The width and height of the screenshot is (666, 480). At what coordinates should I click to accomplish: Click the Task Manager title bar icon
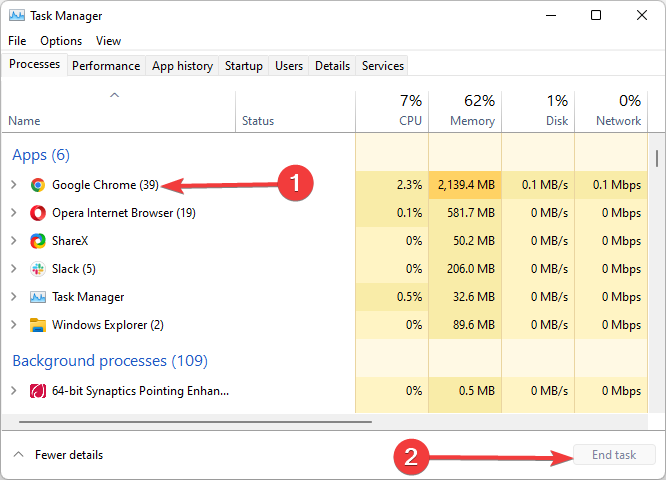coord(17,16)
